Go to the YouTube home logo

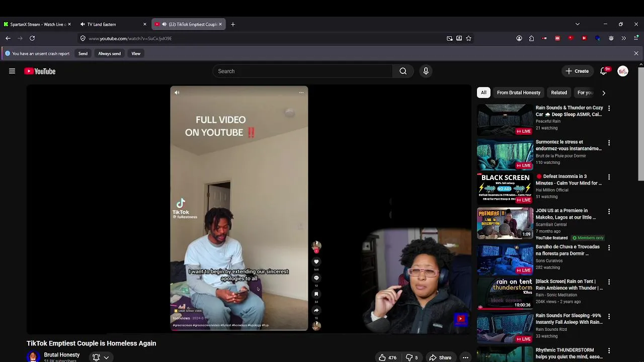pos(40,71)
